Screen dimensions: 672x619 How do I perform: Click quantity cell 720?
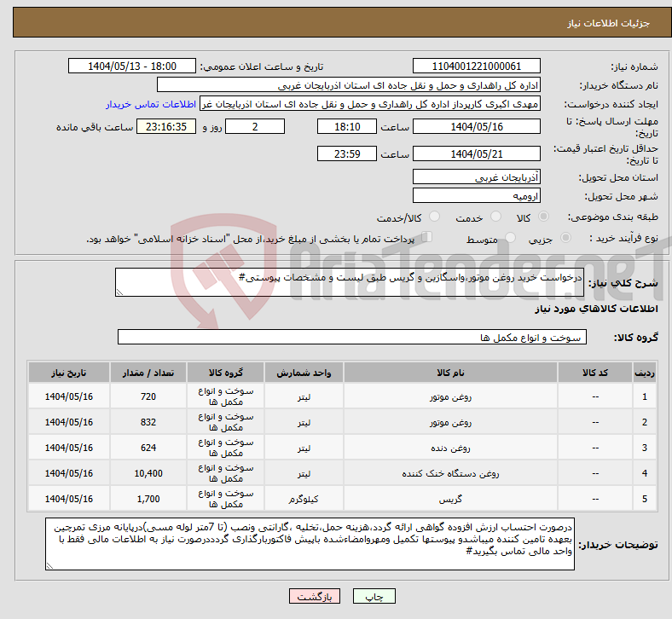(148, 396)
